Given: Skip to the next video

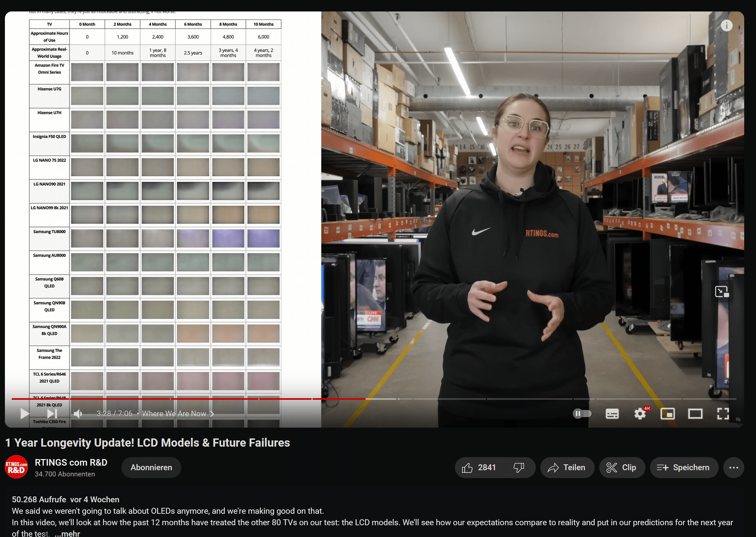Looking at the screenshot, I should click(52, 413).
